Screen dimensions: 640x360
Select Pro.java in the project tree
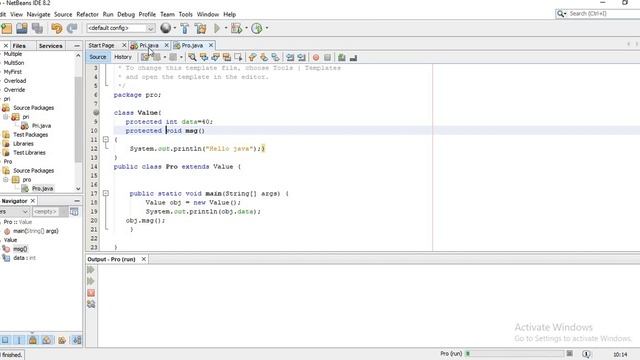tap(42, 189)
